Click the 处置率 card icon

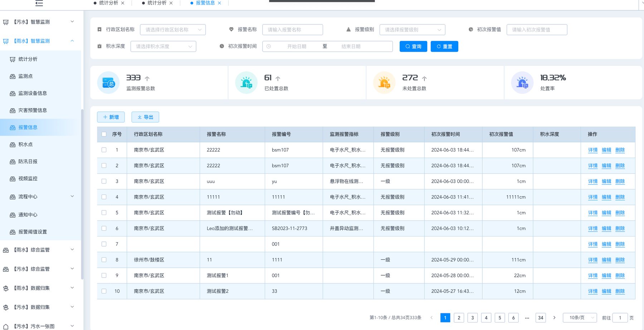[522, 83]
